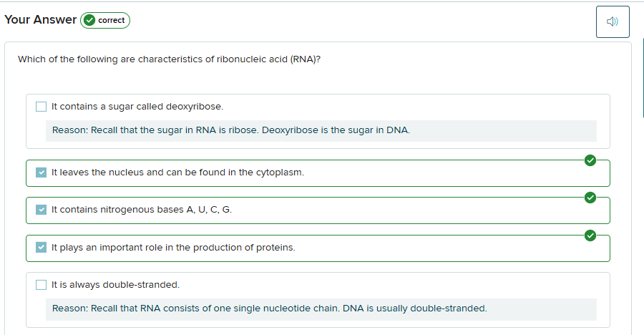Image resolution: width=644 pixels, height=335 pixels.
Task: Click the "correct" label in the status badge
Action: click(112, 21)
